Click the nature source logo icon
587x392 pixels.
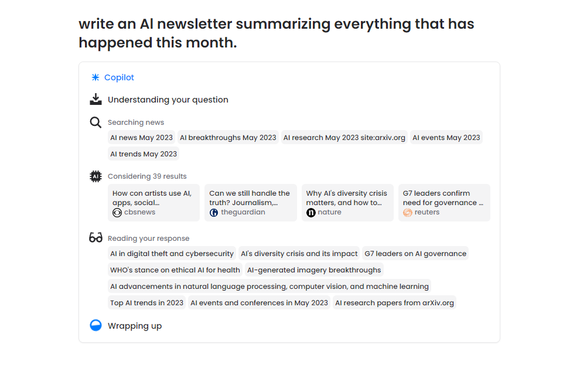coord(311,213)
